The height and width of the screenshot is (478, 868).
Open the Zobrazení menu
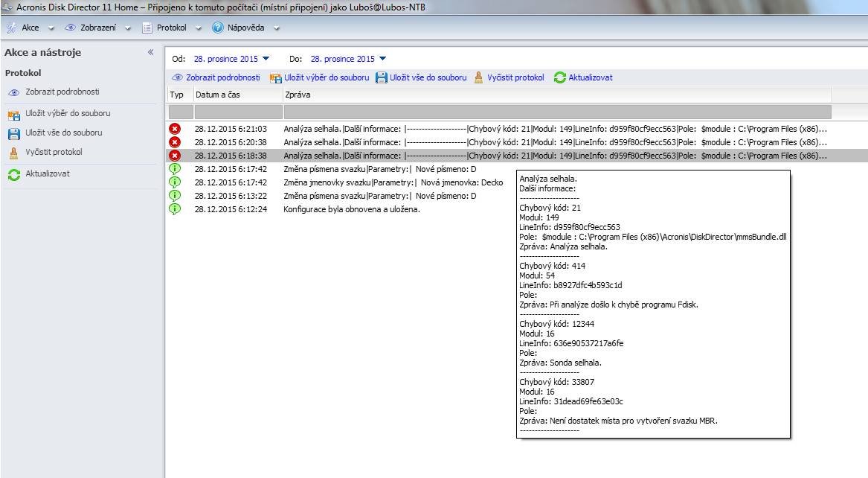pyautogui.click(x=98, y=28)
